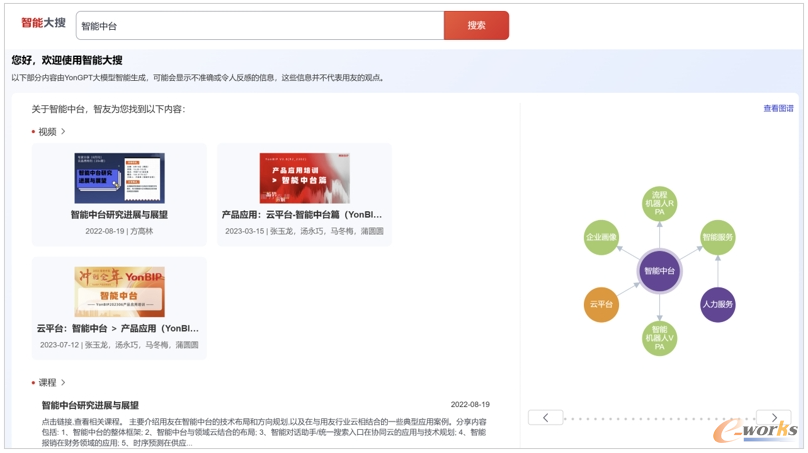The height and width of the screenshot is (453, 808).
Task: Open course title 智能中台研究进展与展望
Action: [90, 405]
